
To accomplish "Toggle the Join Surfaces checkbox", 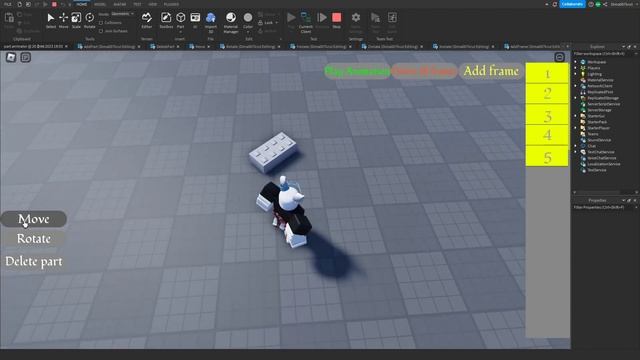I will coord(101,31).
